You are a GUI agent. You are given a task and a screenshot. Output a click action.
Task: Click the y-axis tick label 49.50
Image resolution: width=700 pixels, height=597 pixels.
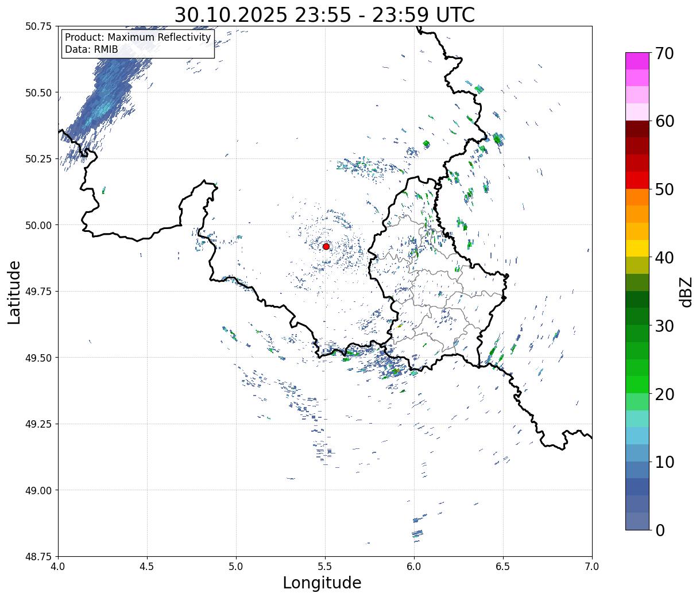coord(38,358)
